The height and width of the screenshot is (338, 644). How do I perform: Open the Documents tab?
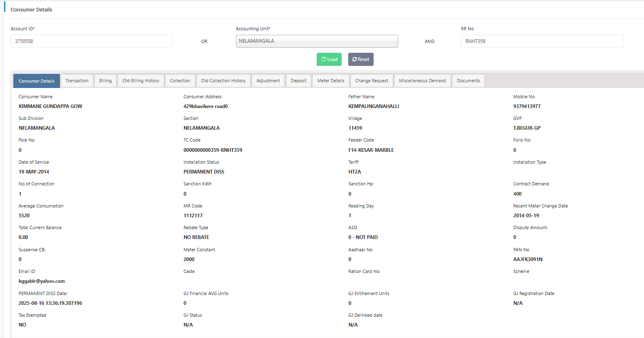click(468, 81)
